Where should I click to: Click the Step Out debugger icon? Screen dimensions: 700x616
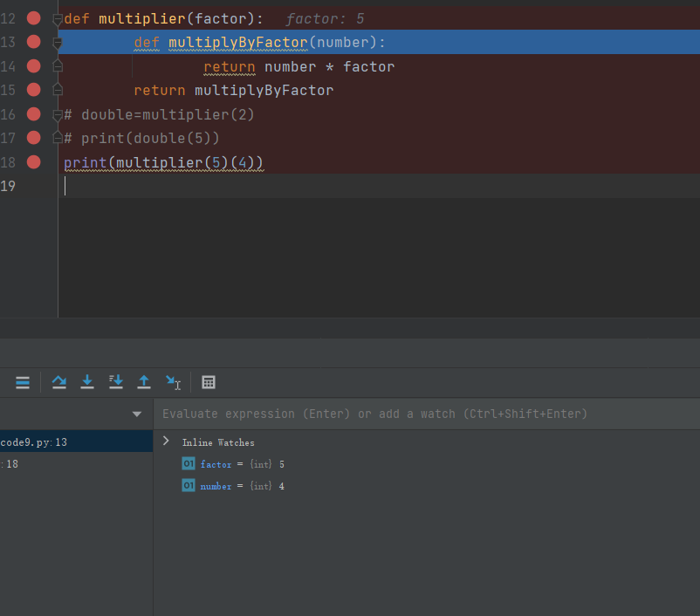tap(144, 382)
